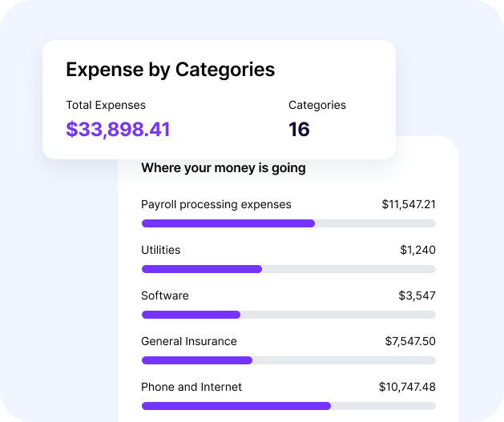Click the Software progress bar
The height and width of the screenshot is (422, 504).
click(x=288, y=315)
